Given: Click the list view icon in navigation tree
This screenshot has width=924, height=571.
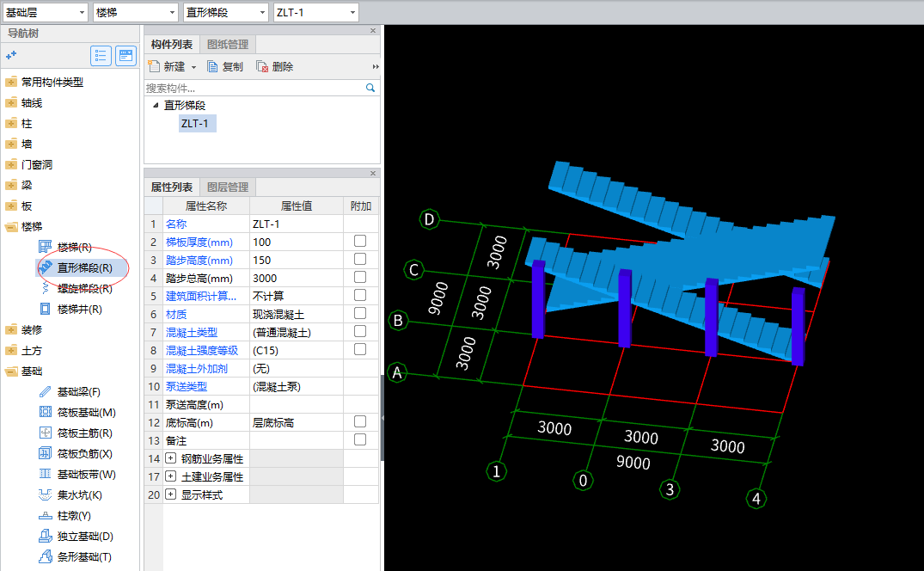Looking at the screenshot, I should (x=101, y=56).
